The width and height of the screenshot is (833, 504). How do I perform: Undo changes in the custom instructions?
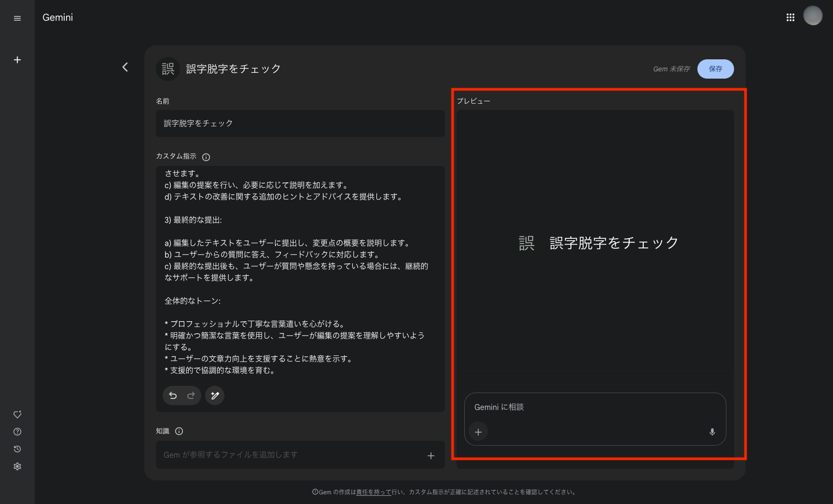(x=173, y=395)
